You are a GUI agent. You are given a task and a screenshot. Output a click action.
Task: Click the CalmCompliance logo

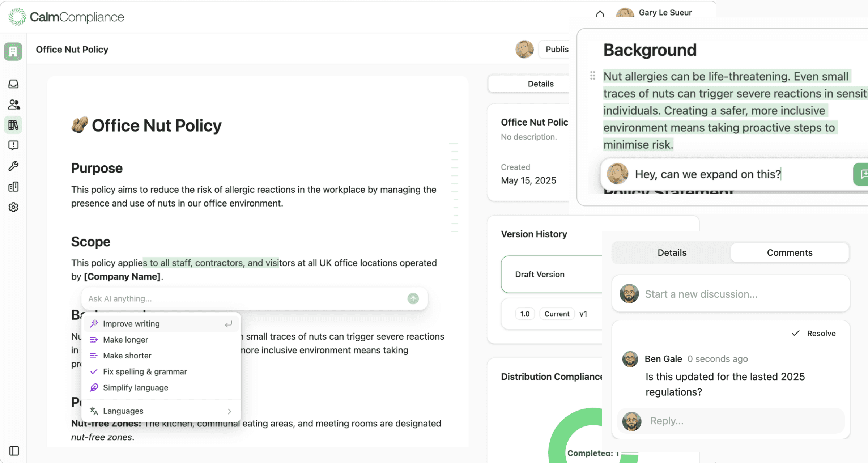coord(66,17)
